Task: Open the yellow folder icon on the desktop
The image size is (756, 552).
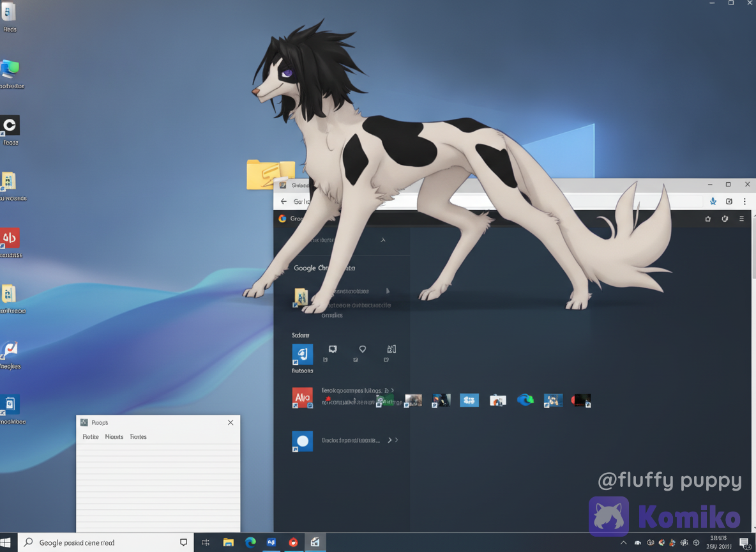Action: coord(270,174)
